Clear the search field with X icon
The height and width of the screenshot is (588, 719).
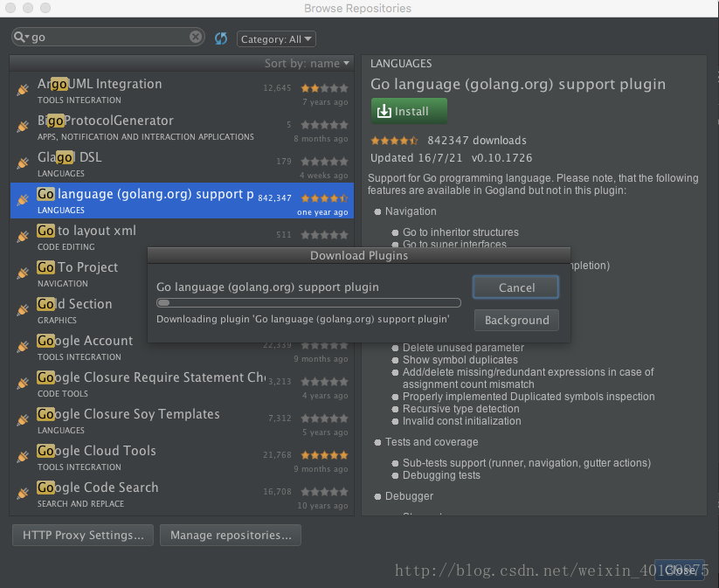(196, 37)
